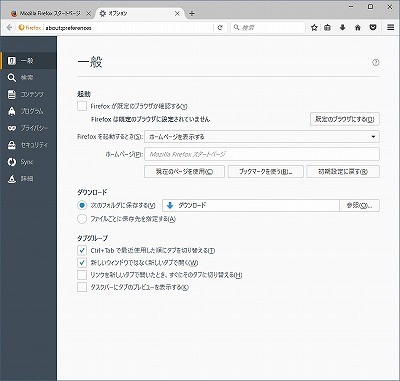
Task: Click the ダウンロード folder path field
Action: click(251, 205)
